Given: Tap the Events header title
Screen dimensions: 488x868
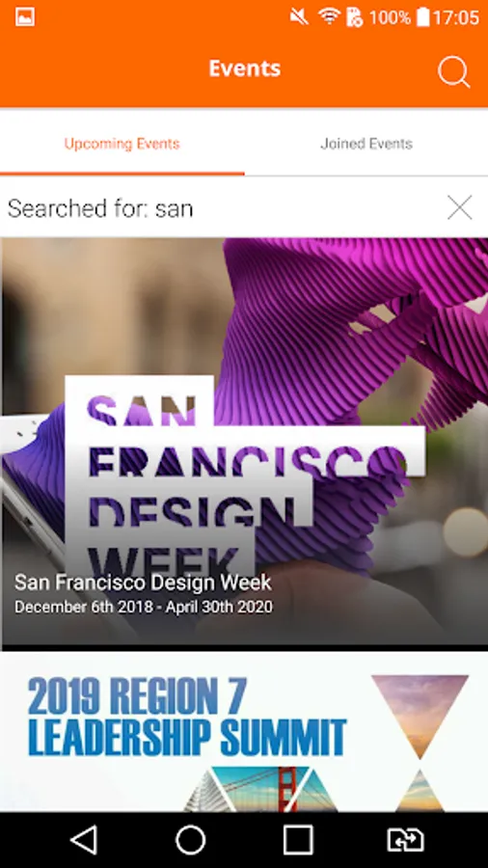Looking at the screenshot, I should (x=245, y=68).
